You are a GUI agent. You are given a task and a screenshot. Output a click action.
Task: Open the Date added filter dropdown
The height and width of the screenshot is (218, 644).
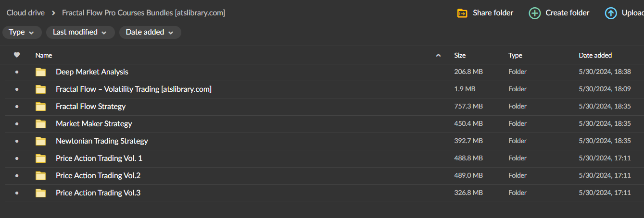150,32
